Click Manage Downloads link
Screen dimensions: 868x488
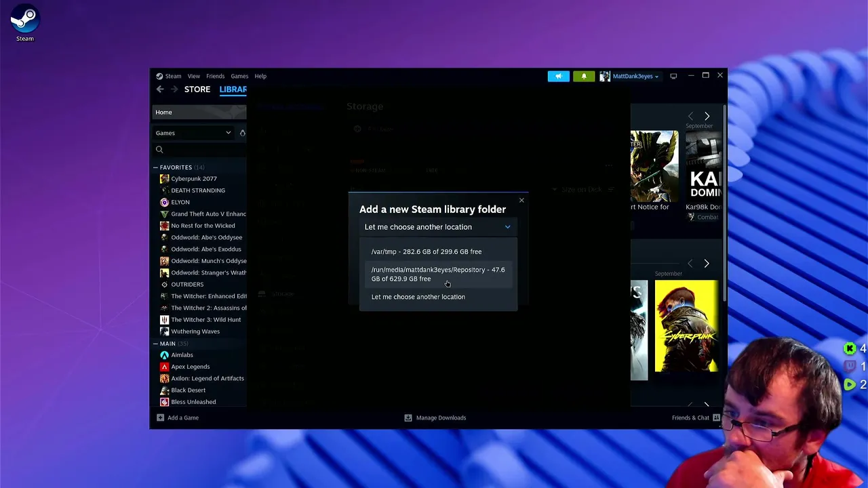(x=441, y=418)
